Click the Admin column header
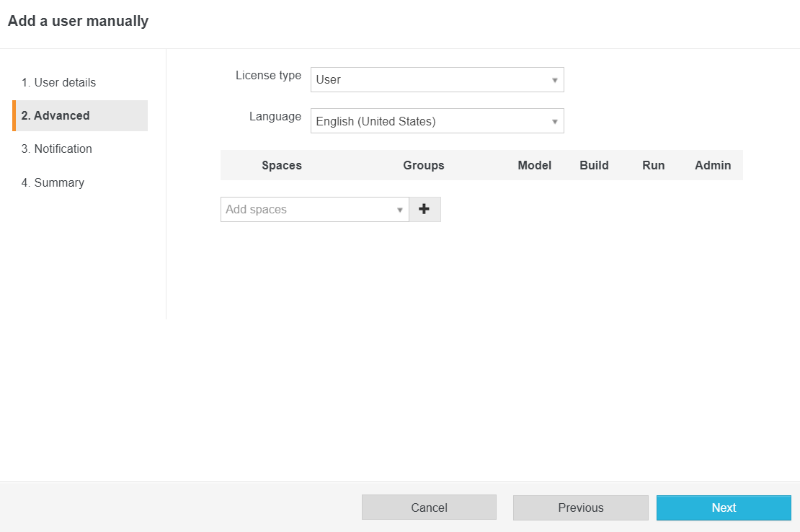 point(713,165)
